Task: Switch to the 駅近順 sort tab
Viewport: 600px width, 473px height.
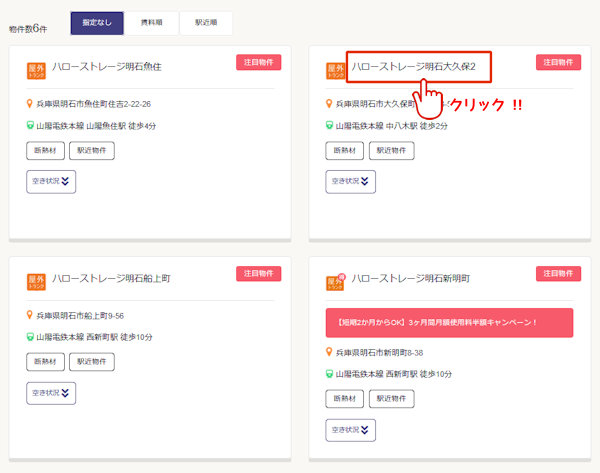Action: [206, 23]
